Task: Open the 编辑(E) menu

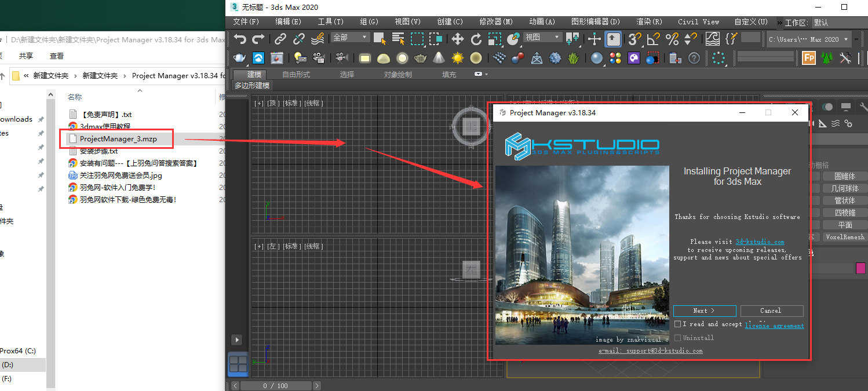Action: point(289,22)
